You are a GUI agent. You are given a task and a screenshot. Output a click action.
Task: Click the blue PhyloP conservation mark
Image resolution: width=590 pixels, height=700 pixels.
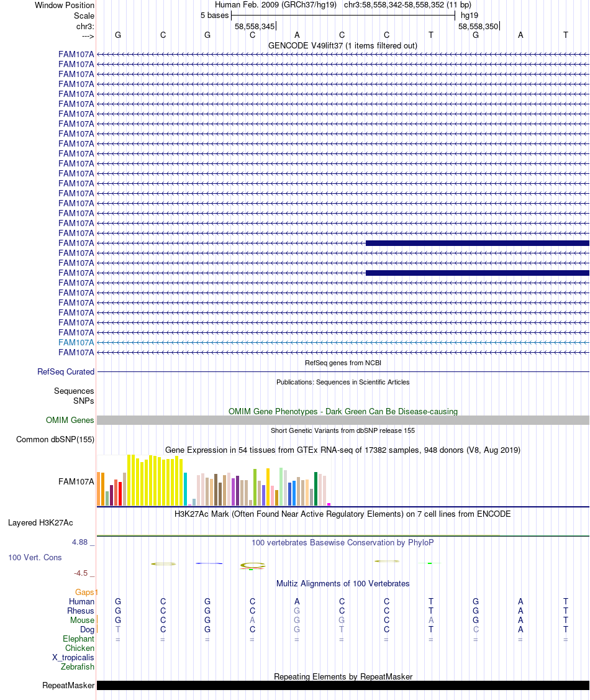pos(209,563)
